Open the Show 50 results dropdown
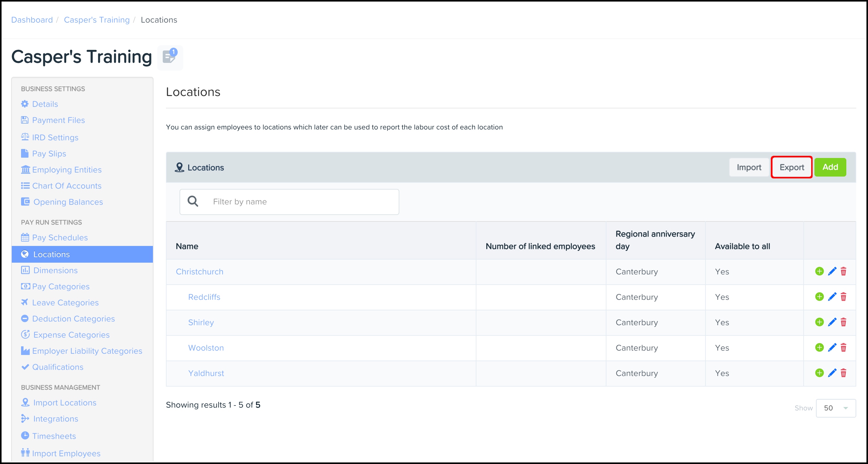This screenshot has height=464, width=868. (835, 408)
